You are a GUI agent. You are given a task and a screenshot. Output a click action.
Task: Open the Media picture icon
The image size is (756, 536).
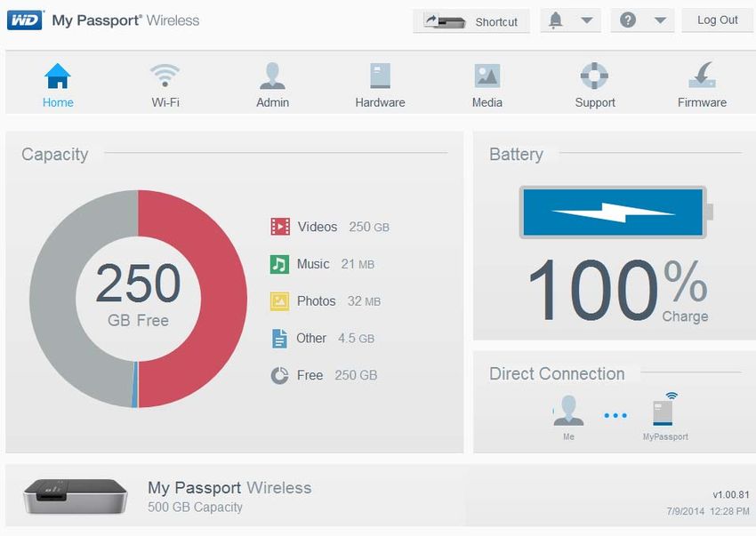point(487,76)
